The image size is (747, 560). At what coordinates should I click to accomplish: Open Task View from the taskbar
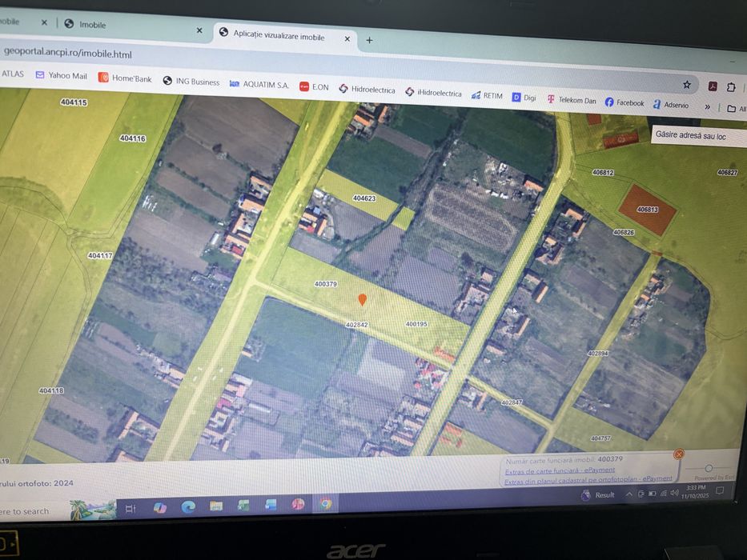click(x=130, y=509)
